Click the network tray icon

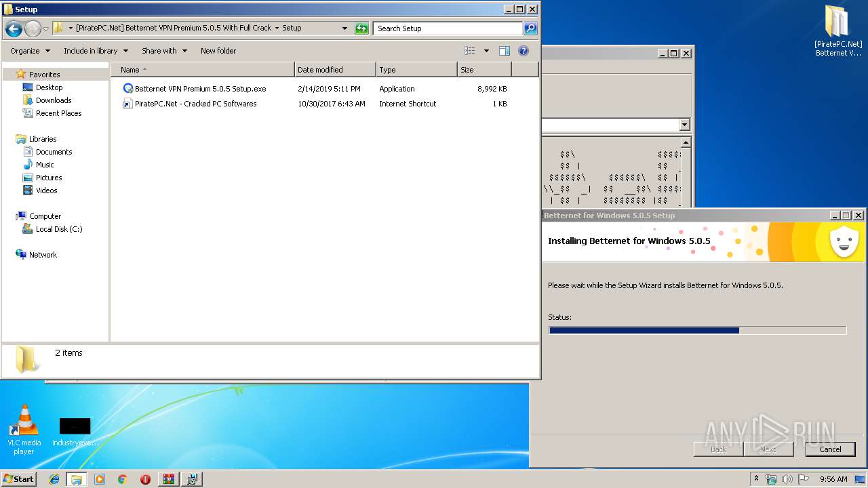771,479
